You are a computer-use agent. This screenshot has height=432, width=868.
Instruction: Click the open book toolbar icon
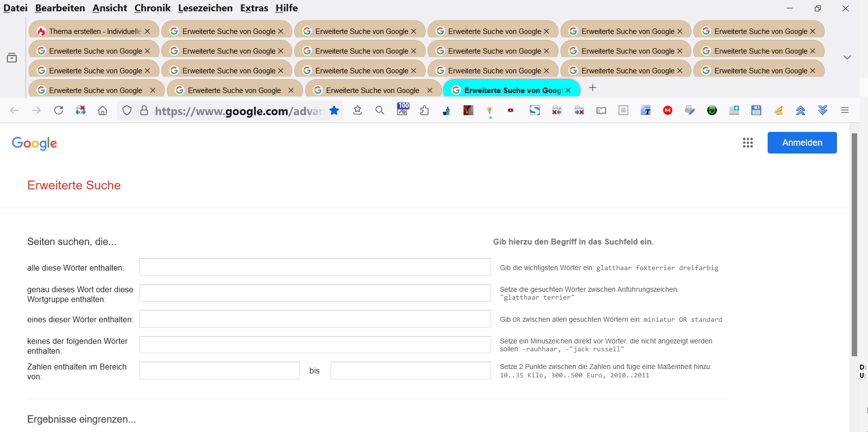[x=601, y=111]
